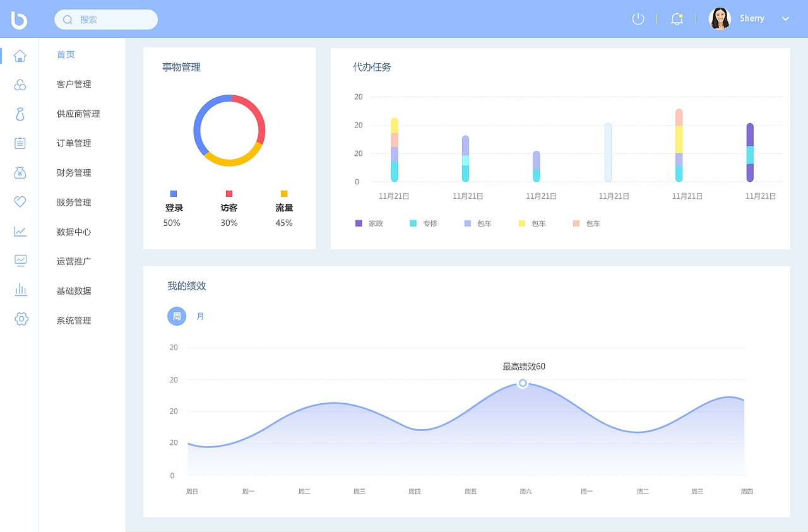Click the Sherry username text

click(752, 19)
